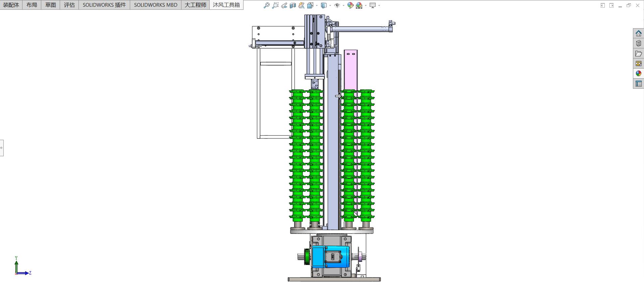This screenshot has height=296, width=644.
Task: Open the Dynamic Annotation Views icon
Action: 302,5
